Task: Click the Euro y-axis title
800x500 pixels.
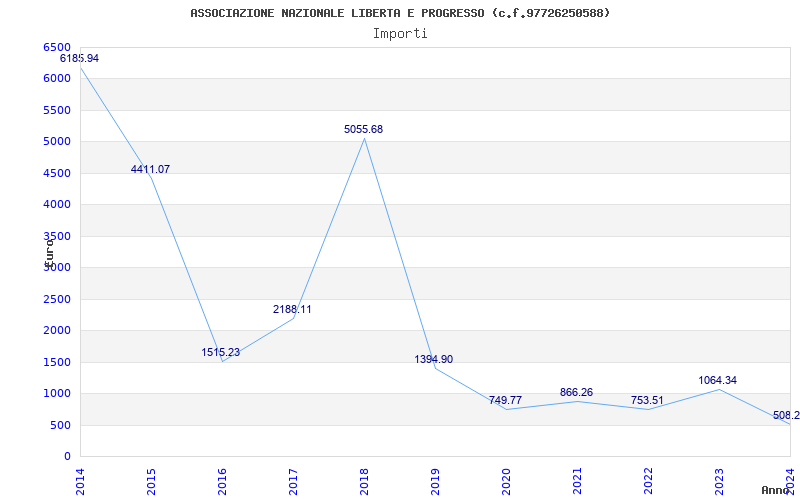Action: (x=49, y=253)
